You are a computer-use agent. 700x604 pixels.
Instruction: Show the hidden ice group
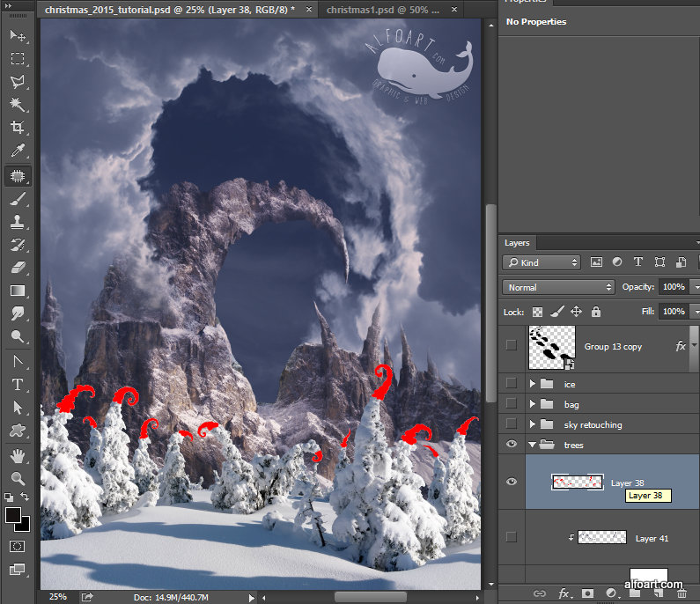[x=512, y=384]
